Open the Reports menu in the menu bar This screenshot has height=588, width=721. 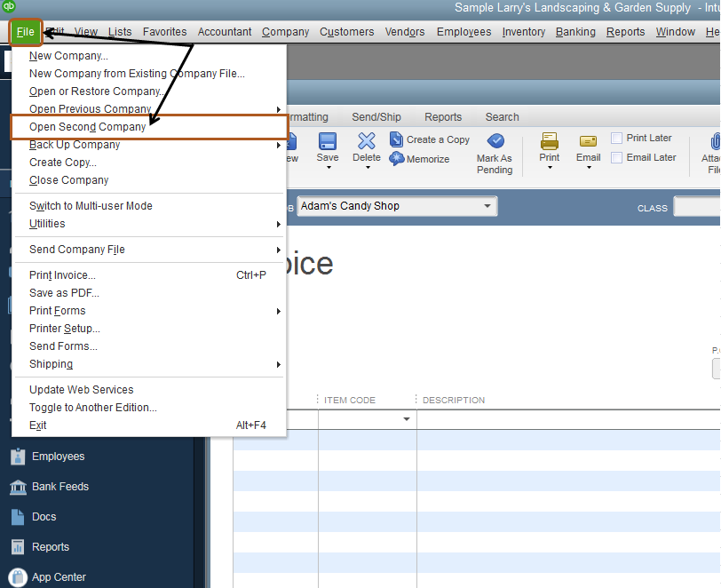click(x=626, y=32)
